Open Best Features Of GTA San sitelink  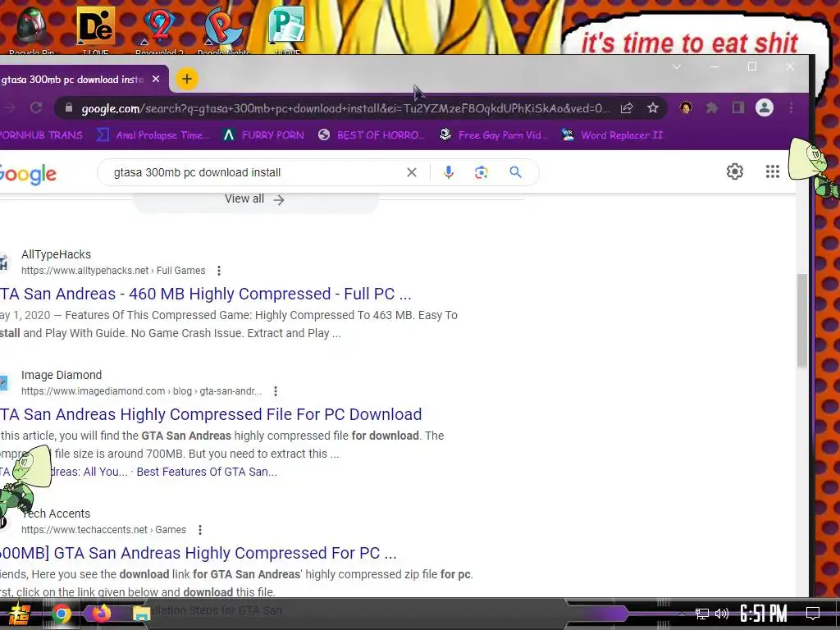pyautogui.click(x=207, y=472)
